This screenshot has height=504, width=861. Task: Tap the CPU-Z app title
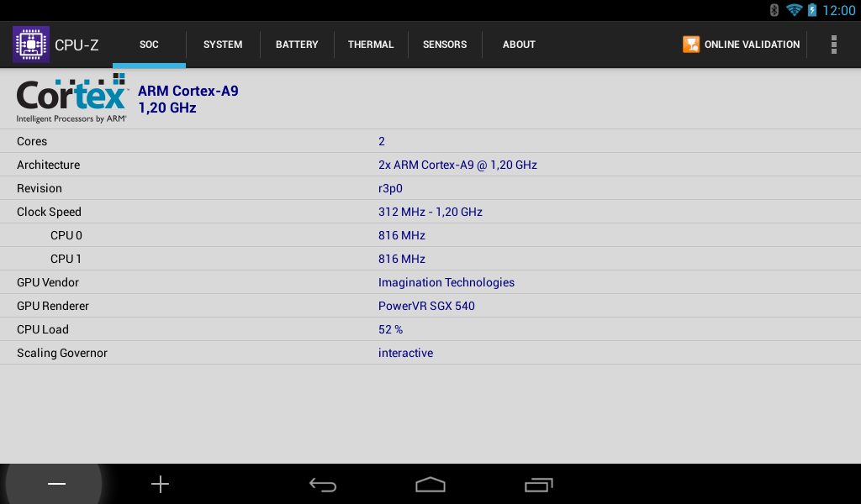[77, 45]
